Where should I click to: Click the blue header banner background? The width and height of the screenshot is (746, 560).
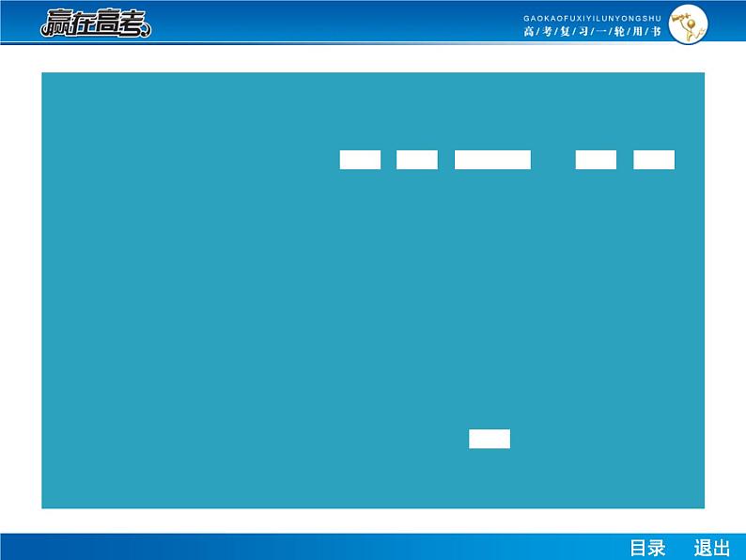click(329, 23)
